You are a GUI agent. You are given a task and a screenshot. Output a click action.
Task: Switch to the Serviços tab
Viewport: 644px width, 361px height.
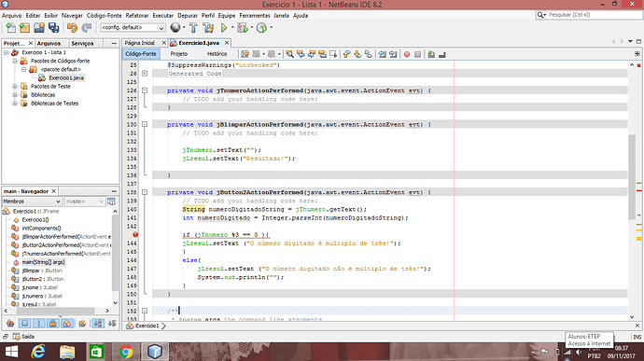tap(82, 43)
